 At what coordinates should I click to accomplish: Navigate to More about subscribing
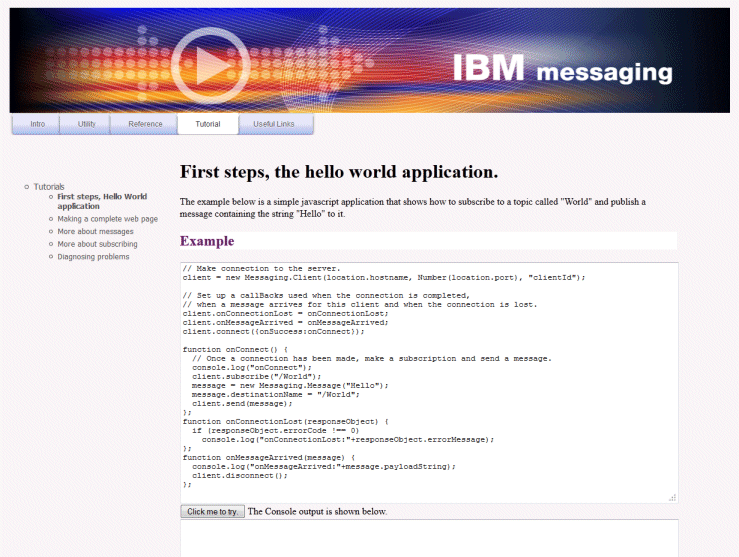point(97,244)
